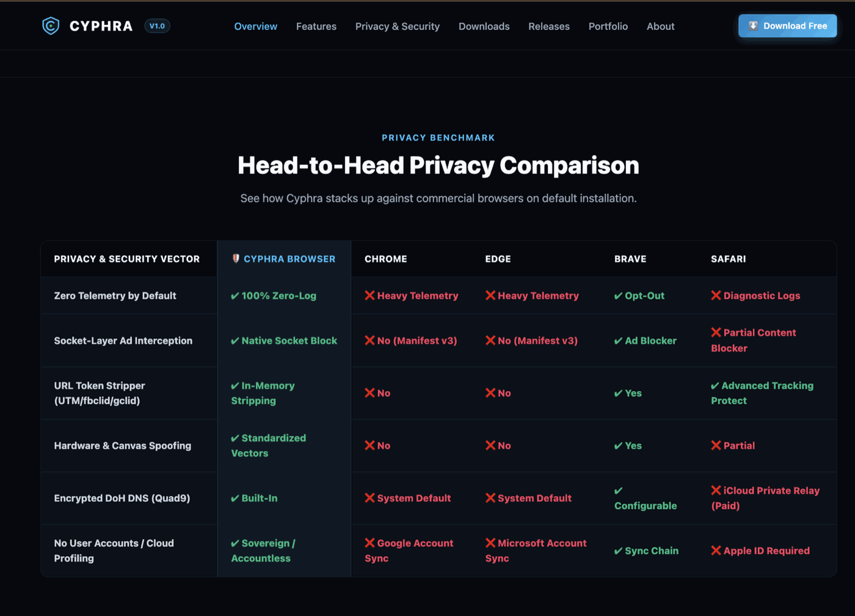855x616 pixels.
Task: Select the Cyphra Browser column header
Action: tap(284, 259)
